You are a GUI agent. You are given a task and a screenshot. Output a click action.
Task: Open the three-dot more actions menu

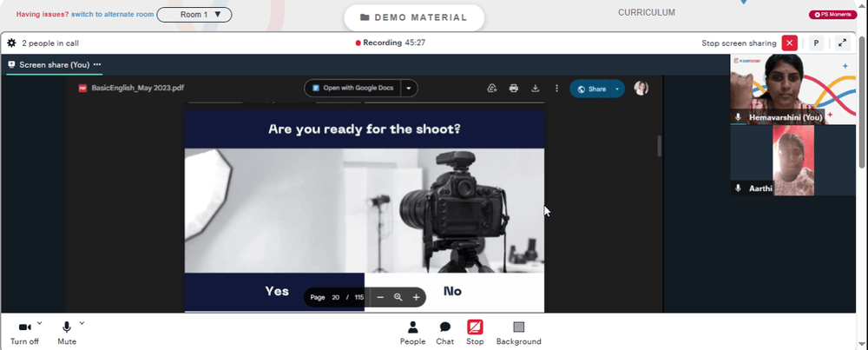[x=556, y=88]
